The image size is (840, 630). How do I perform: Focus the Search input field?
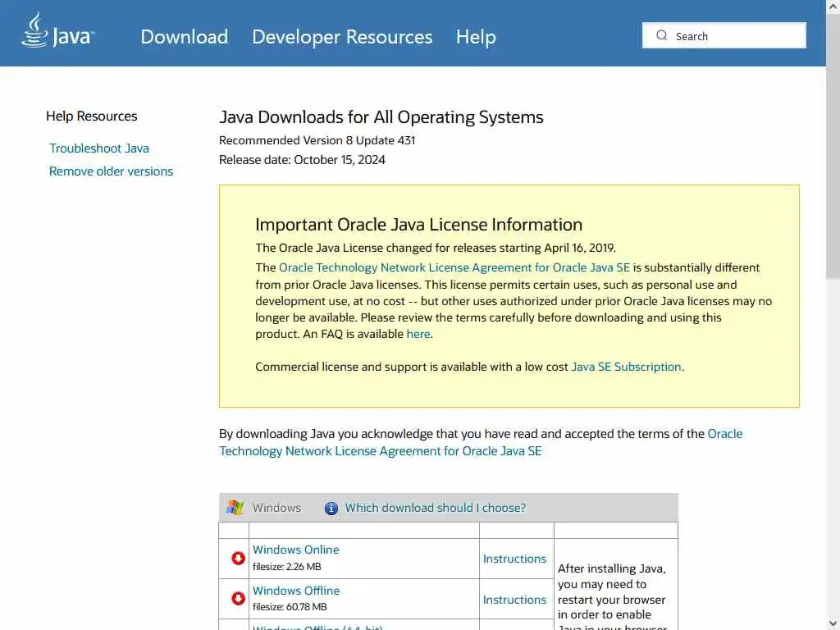pos(724,35)
